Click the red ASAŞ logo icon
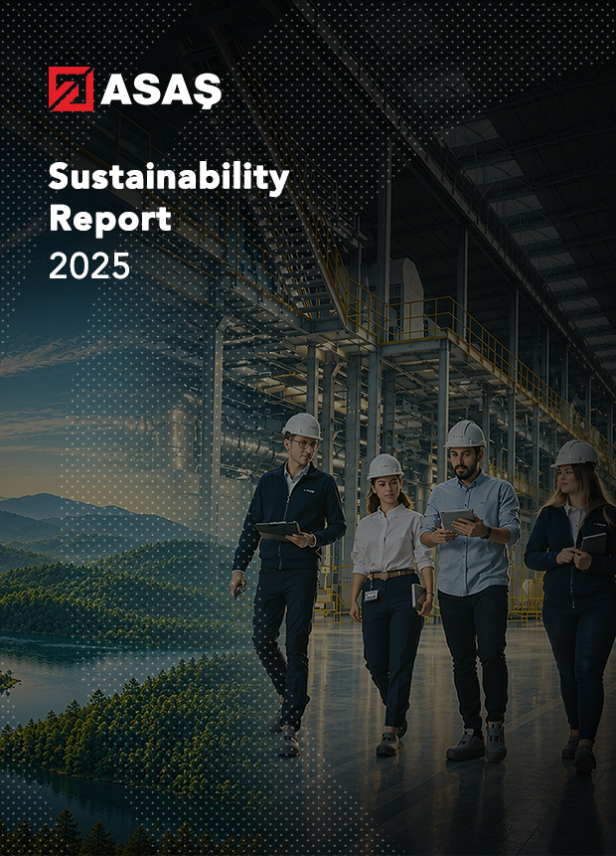 pyautogui.click(x=71, y=89)
